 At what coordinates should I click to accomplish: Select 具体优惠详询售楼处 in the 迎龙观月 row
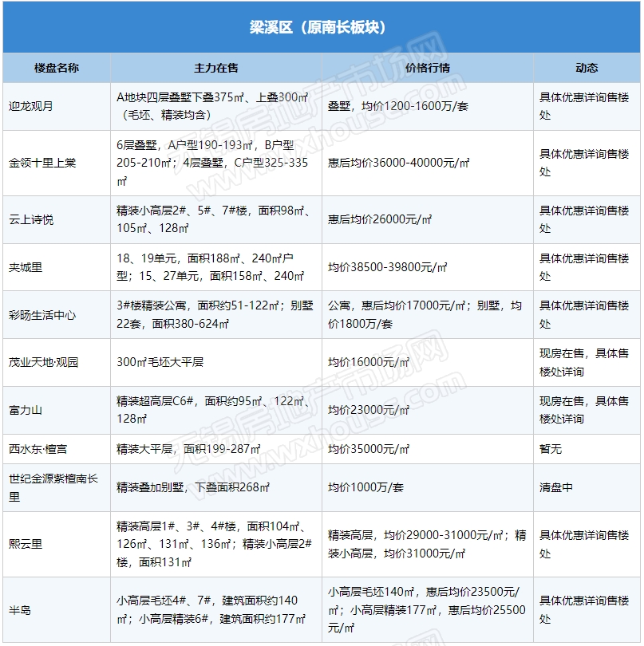[x=584, y=106]
